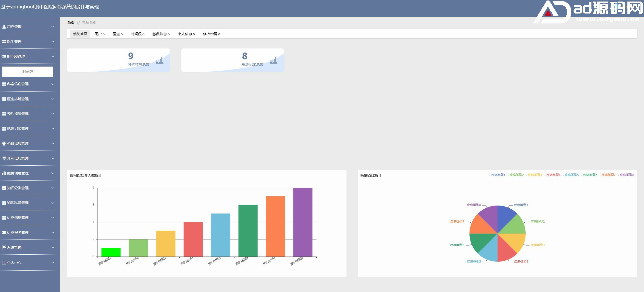Click the 缴费信息管理 bar chart icon
The height and width of the screenshot is (292, 644).
[x=4, y=173]
